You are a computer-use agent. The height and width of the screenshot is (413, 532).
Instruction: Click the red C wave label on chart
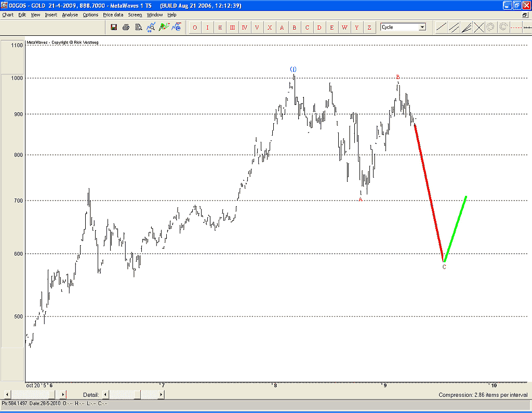click(444, 267)
